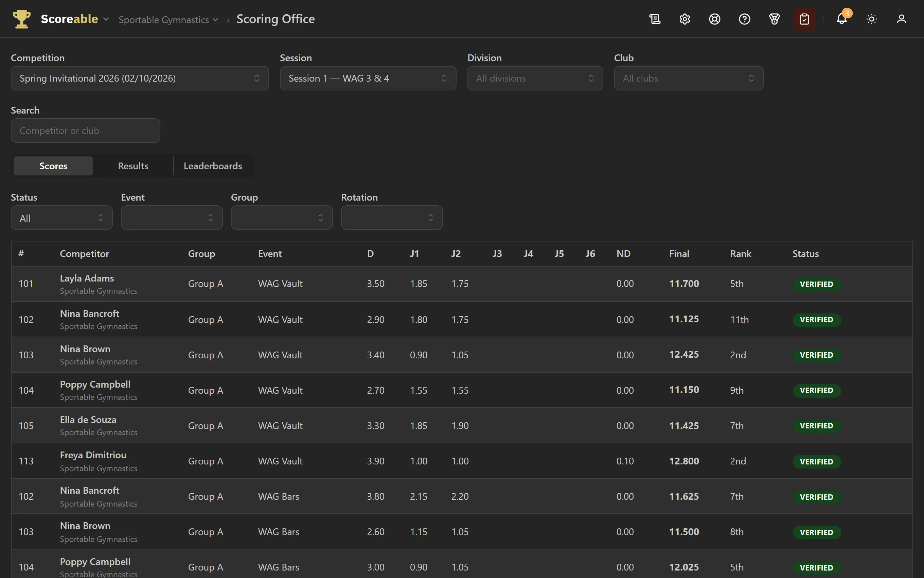924x578 pixels.
Task: Click the 0.10 ND value
Action: 625,461
